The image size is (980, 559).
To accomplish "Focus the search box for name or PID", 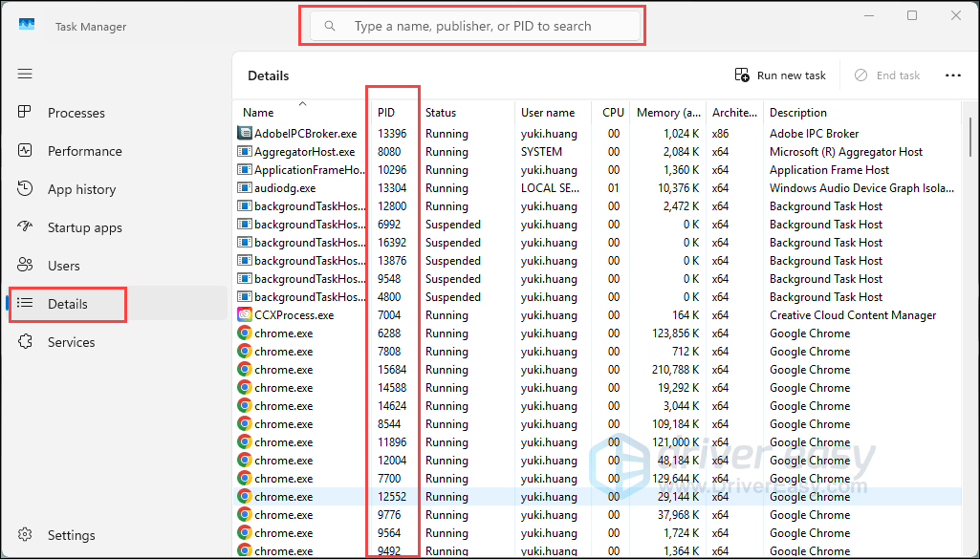I will 473,26.
